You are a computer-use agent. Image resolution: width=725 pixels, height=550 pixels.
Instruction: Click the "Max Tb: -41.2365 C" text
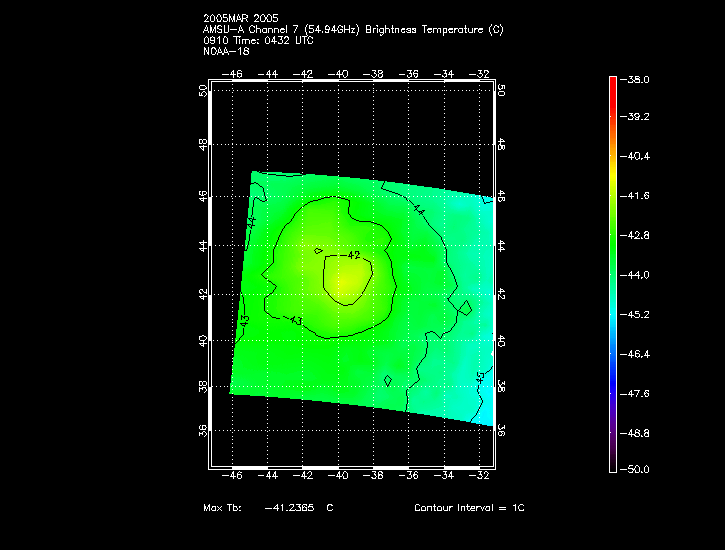click(268, 508)
